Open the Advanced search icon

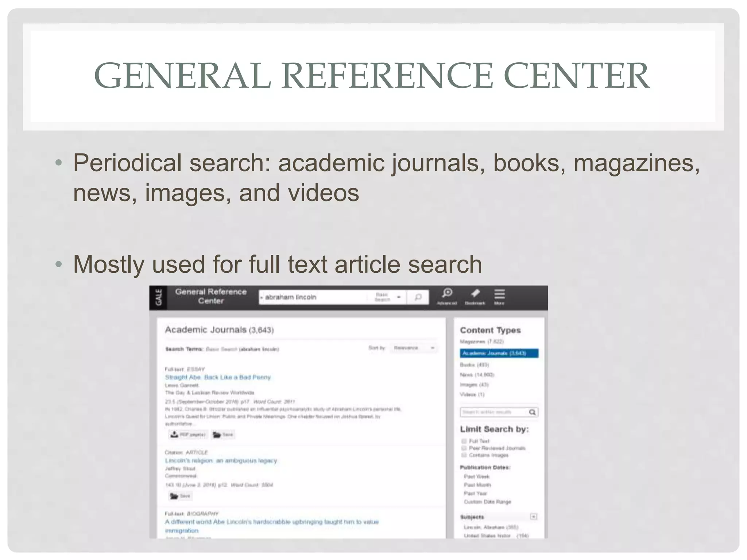click(x=447, y=296)
